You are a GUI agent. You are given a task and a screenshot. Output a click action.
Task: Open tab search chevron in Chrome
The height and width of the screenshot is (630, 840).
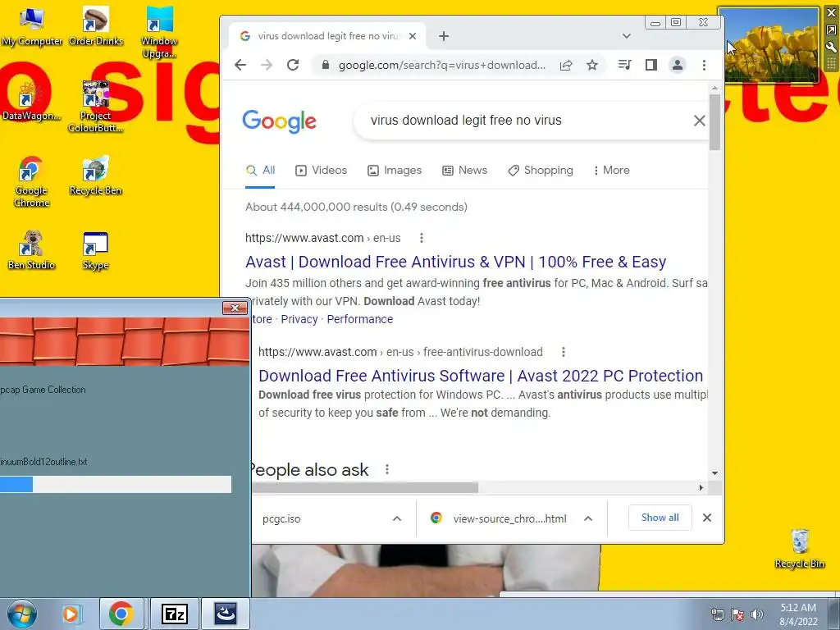pyautogui.click(x=626, y=36)
